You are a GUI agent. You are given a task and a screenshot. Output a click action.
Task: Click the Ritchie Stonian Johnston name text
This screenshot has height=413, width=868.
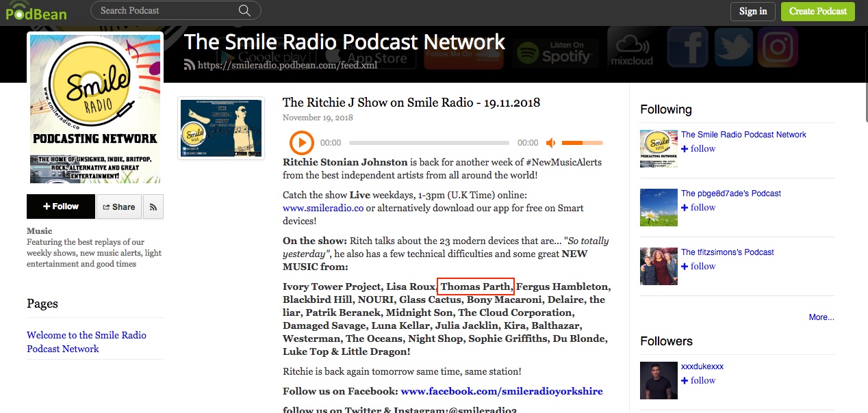pyautogui.click(x=345, y=163)
